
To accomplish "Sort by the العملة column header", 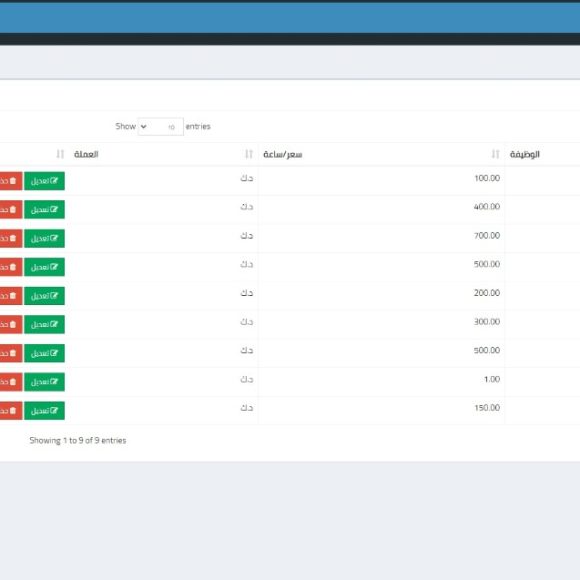I will (86, 154).
